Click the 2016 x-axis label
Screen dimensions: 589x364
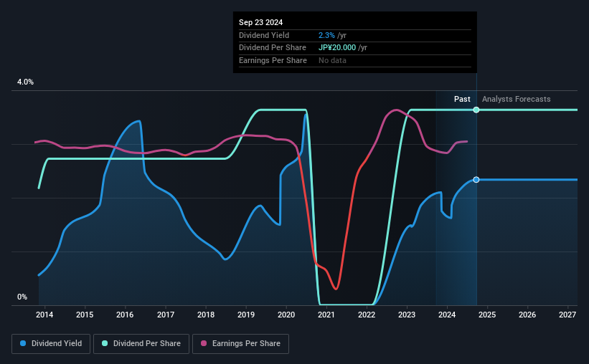pos(125,315)
